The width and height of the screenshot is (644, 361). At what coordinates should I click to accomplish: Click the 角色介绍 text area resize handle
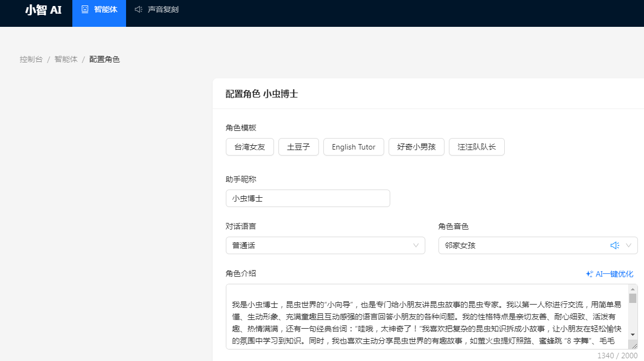pos(633,345)
